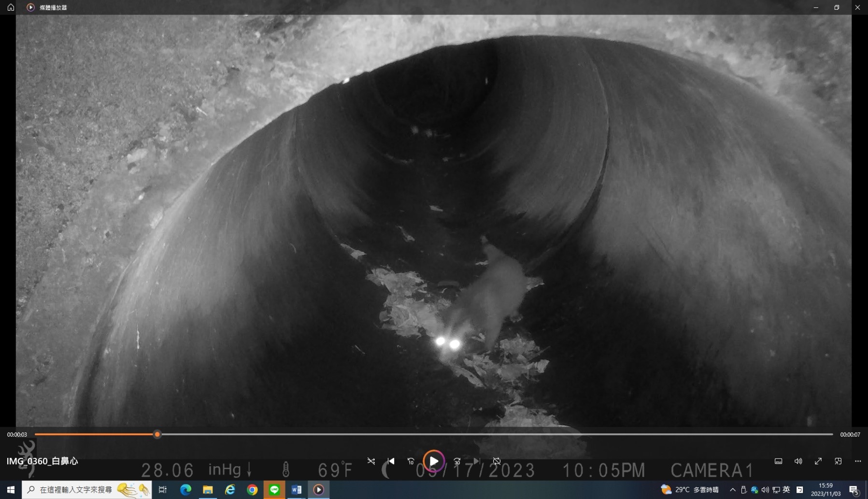
Task: Skip back 10 seconds
Action: 411,461
